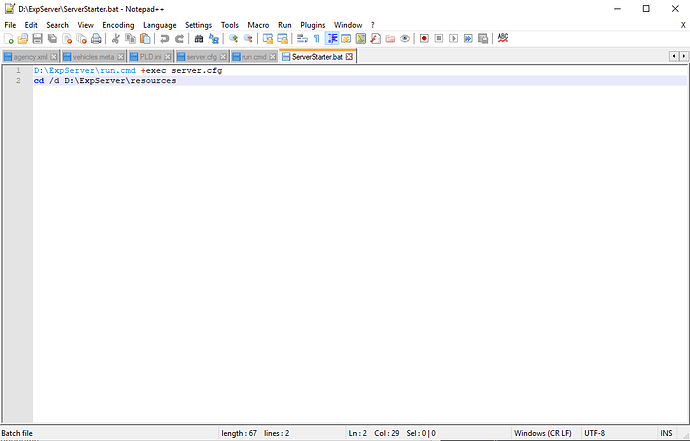The image size is (690, 441).
Task: Open the Search menu
Action: (58, 25)
